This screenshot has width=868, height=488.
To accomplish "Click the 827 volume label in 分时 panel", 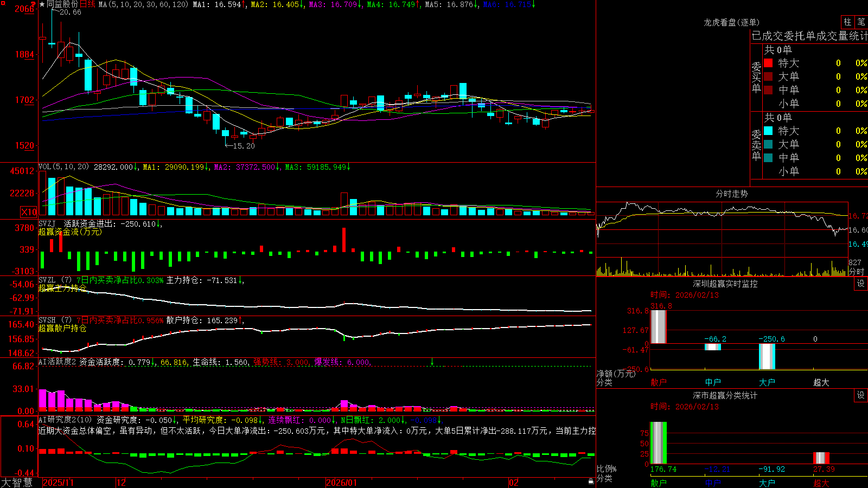I will [x=855, y=262].
